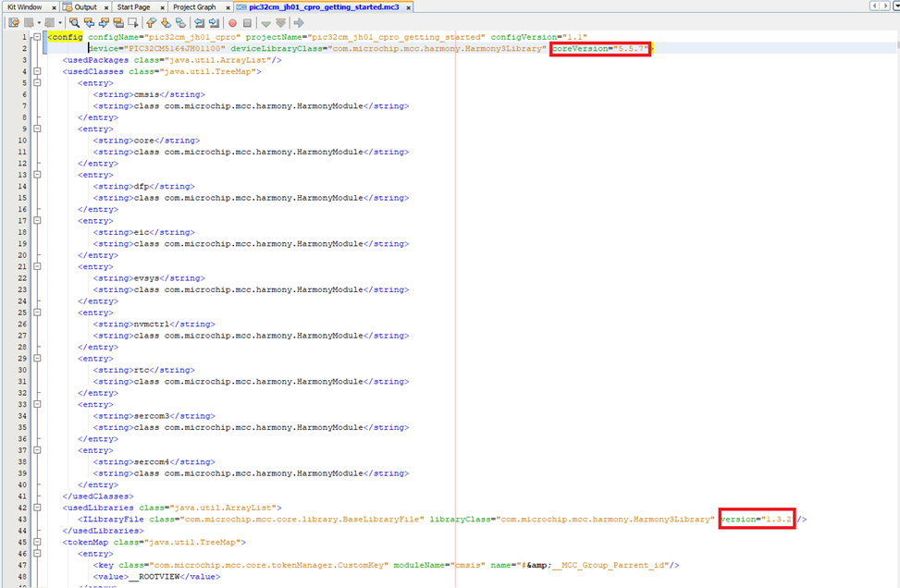900x588 pixels.
Task: Switch to the Output tab
Action: [85, 6]
